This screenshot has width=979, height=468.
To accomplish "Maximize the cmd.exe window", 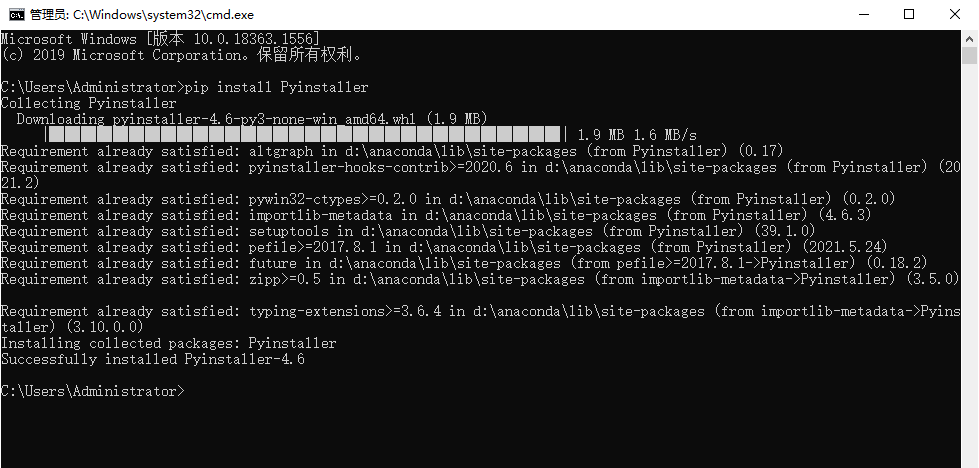I will point(909,14).
